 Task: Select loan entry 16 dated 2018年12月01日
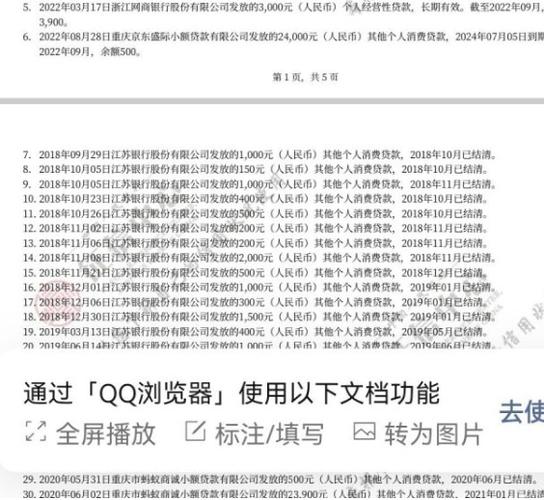260,287
